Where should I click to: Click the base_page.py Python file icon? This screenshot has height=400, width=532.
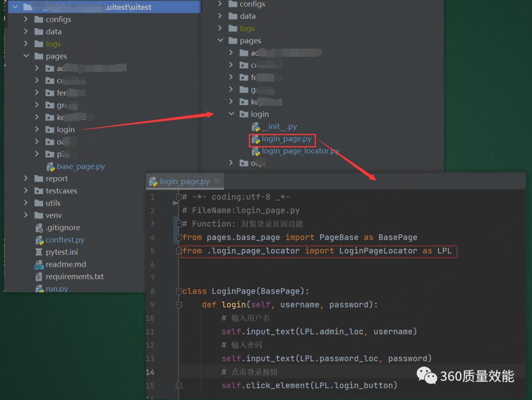(51, 166)
